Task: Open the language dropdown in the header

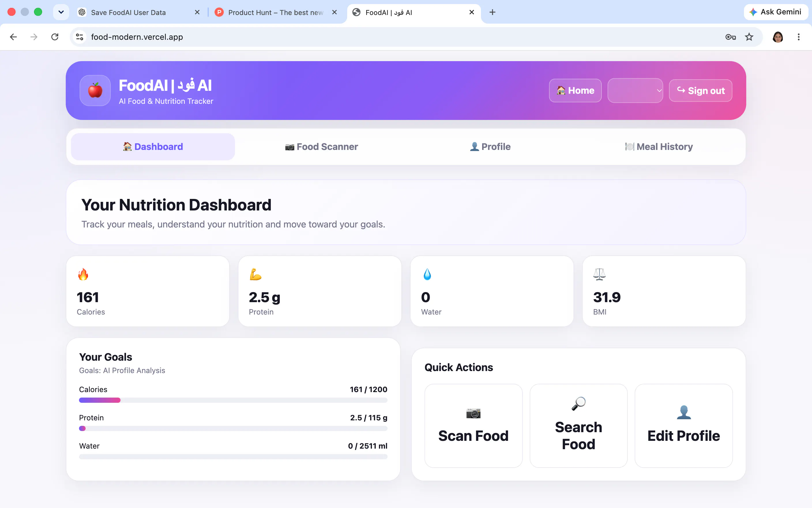Action: click(x=635, y=90)
